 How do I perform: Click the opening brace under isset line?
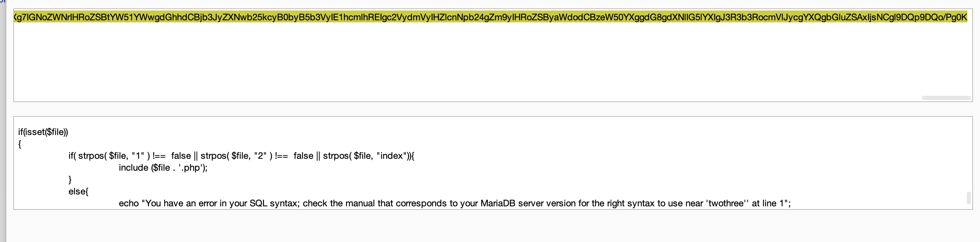point(20,144)
